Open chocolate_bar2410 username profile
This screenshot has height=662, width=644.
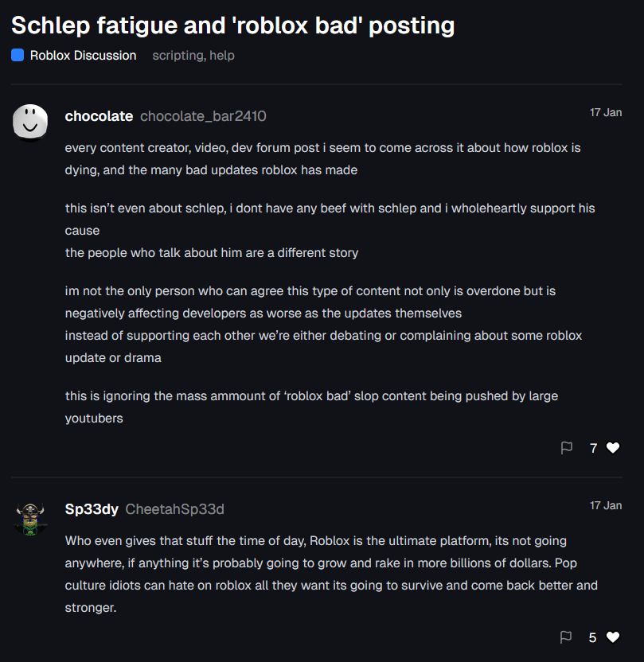point(203,116)
